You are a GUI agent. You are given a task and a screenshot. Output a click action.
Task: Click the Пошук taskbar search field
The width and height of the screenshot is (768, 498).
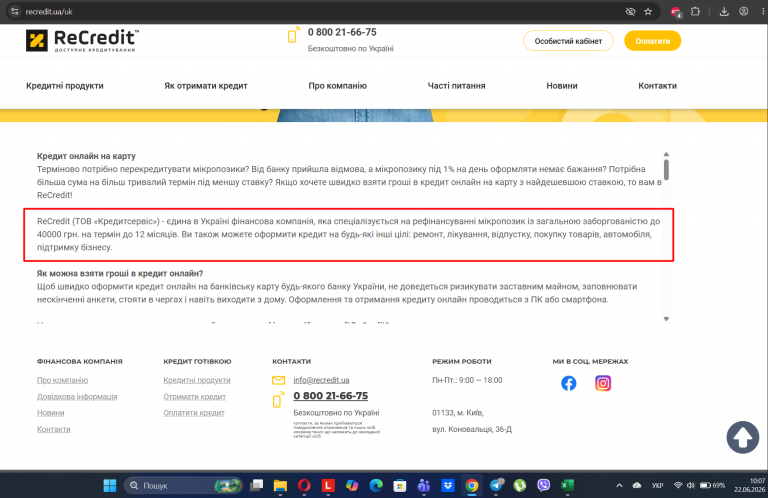pos(183,485)
